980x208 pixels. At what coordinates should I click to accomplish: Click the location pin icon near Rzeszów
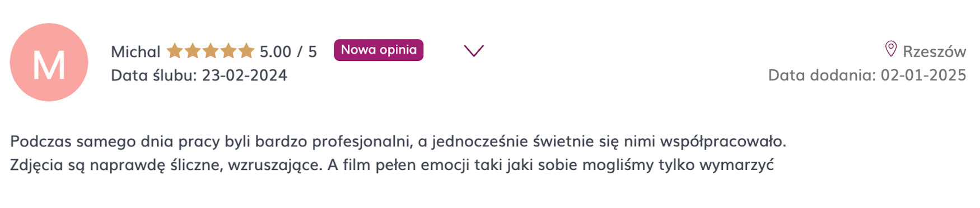click(x=890, y=49)
